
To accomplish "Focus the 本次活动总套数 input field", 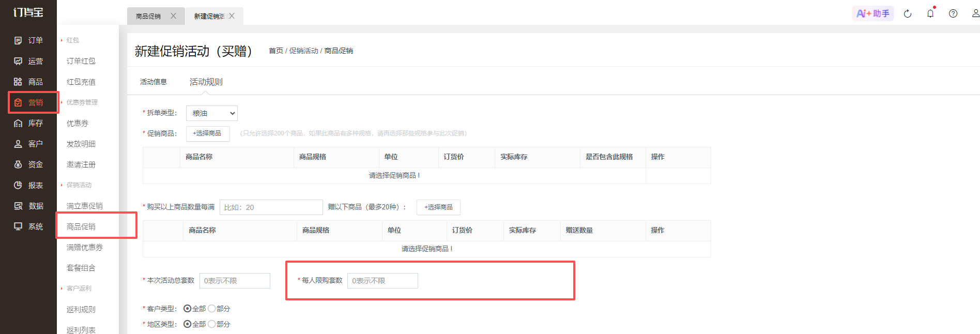I will (x=235, y=281).
